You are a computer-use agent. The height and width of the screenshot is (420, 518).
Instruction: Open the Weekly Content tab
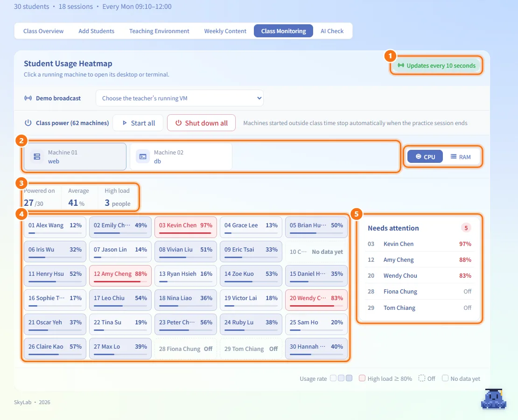225,31
